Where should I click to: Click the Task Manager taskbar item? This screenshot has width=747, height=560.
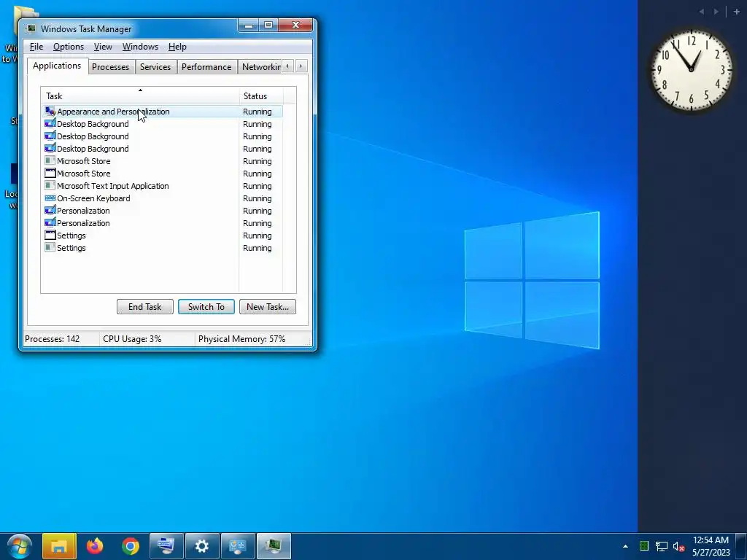pyautogui.click(x=274, y=545)
